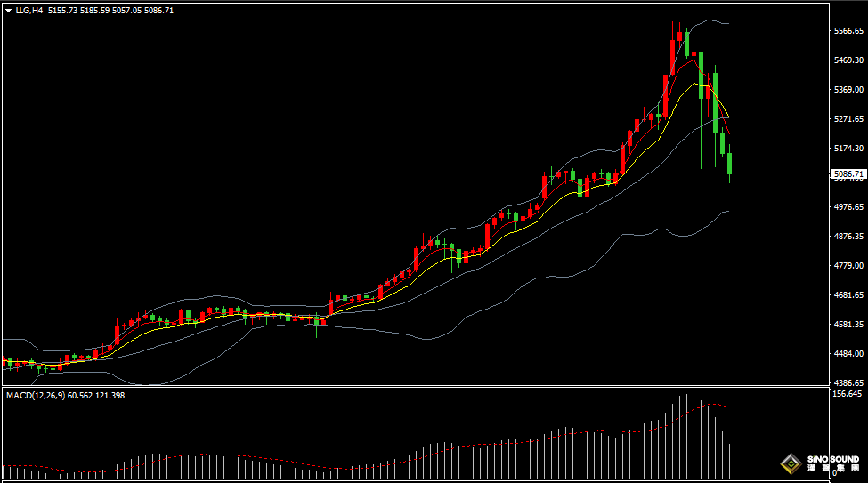Click the 4681.65 price axis label
This screenshot has height=483, width=868.
point(848,295)
